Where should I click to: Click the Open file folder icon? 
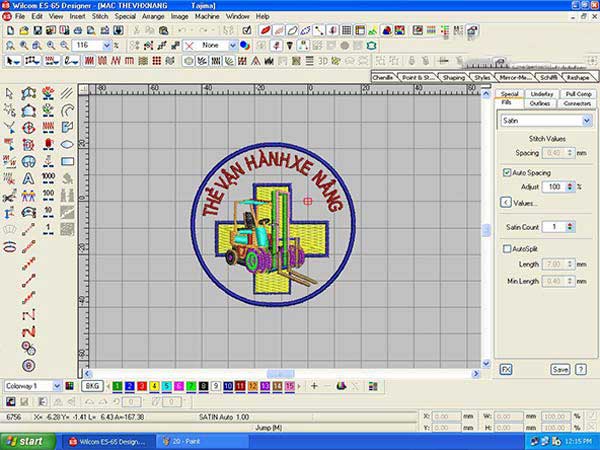click(24, 31)
